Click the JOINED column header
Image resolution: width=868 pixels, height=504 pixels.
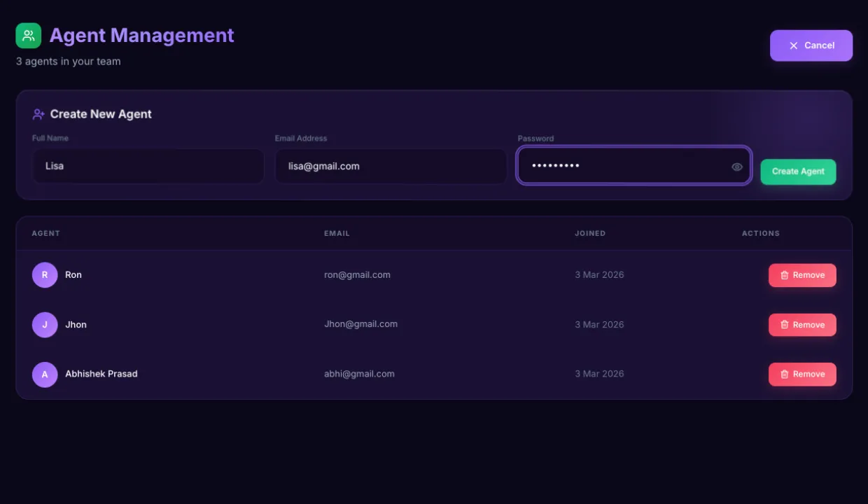tap(590, 233)
